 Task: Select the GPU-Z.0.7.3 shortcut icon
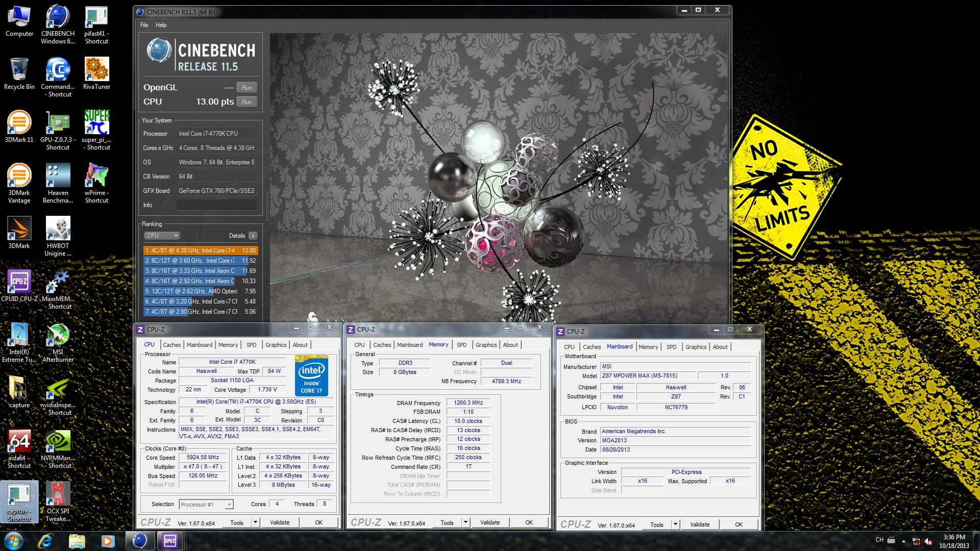[x=58, y=131]
